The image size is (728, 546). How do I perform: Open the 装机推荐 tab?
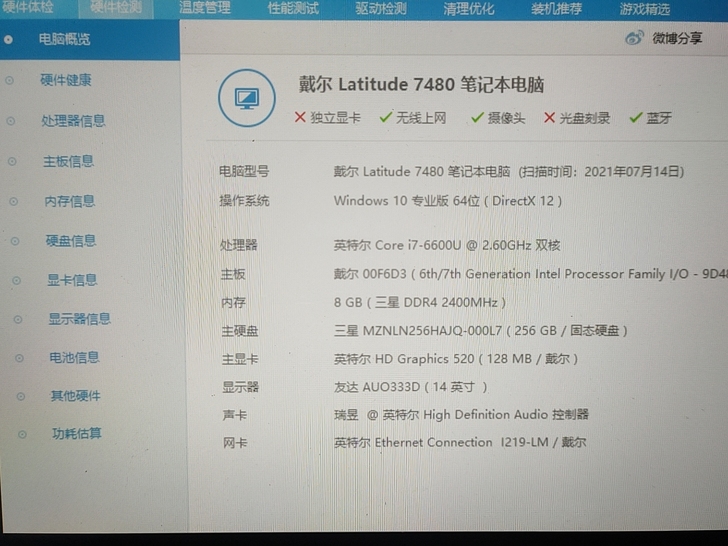coord(556,9)
